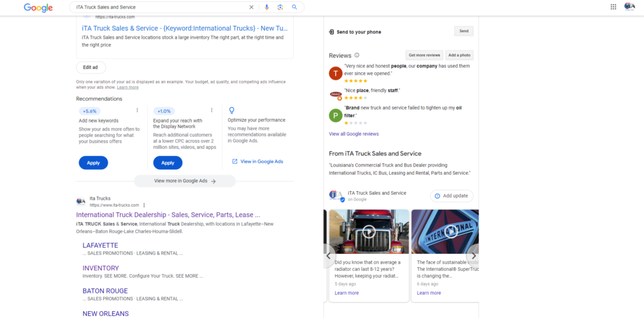Apply the Display Network recommendation
This screenshot has width=644, height=318.
[167, 163]
